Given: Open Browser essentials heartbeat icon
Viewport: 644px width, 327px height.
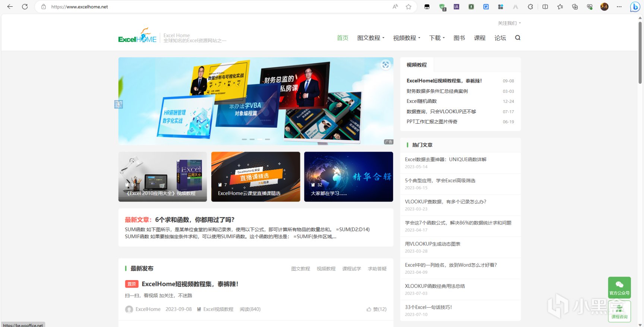Looking at the screenshot, I should [x=590, y=7].
